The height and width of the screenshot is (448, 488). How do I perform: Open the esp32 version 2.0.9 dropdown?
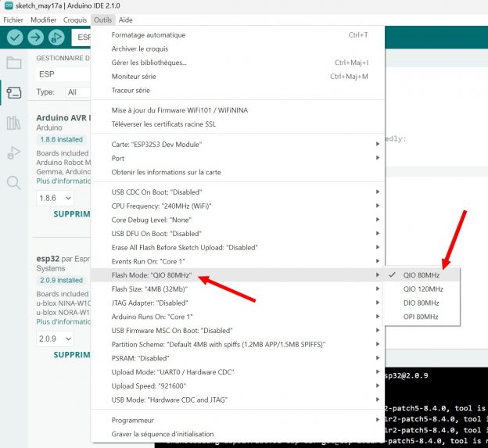pyautogui.click(x=56, y=339)
